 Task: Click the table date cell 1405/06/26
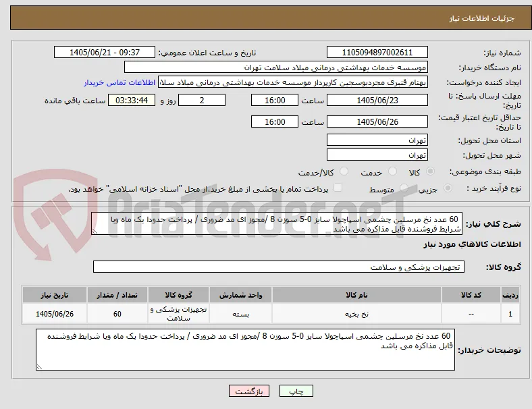tap(55, 314)
